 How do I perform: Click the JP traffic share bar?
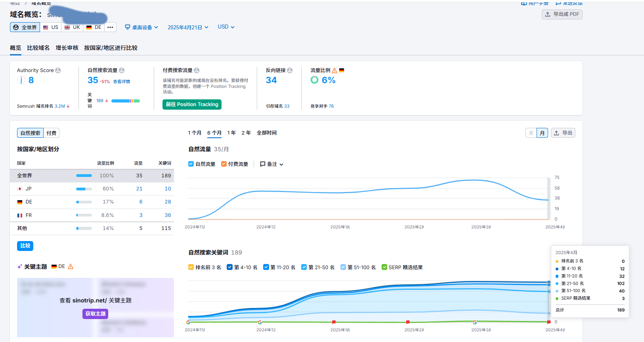click(x=84, y=189)
